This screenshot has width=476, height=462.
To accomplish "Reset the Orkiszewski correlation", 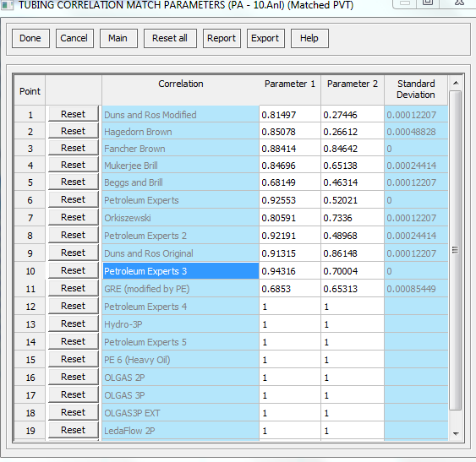I will (74, 217).
